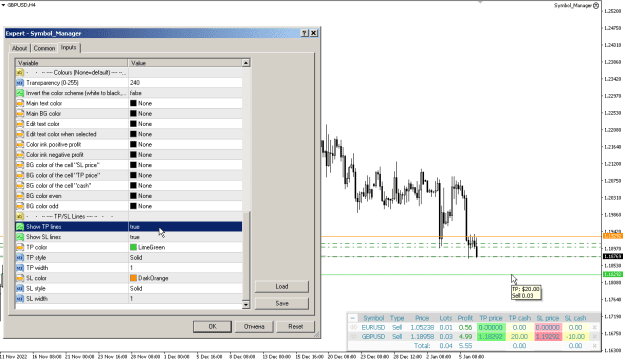The image size is (625, 362).
Task: Click the Save button
Action: tap(282, 303)
